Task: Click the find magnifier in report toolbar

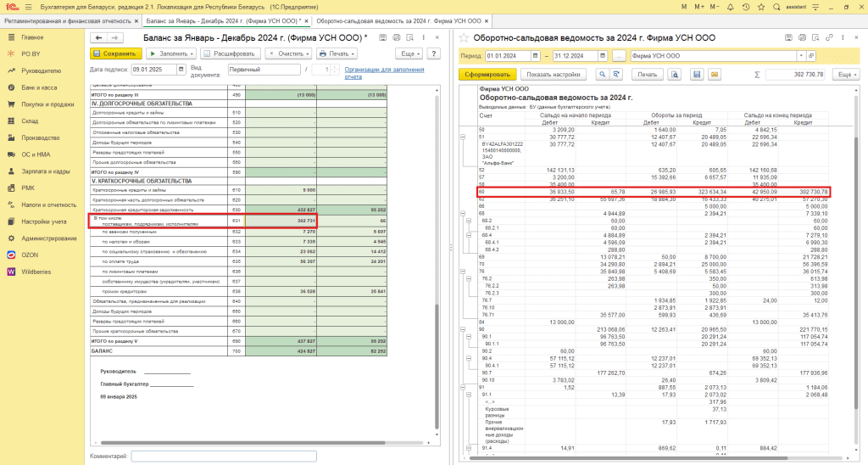Action: click(603, 75)
